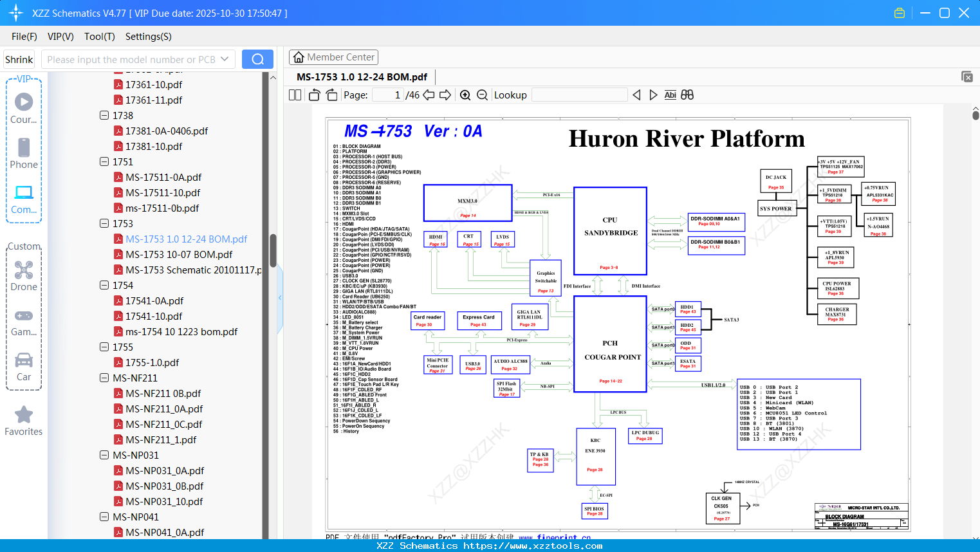980x552 pixels.
Task: Toggle two-page view layout icon
Action: click(x=295, y=95)
